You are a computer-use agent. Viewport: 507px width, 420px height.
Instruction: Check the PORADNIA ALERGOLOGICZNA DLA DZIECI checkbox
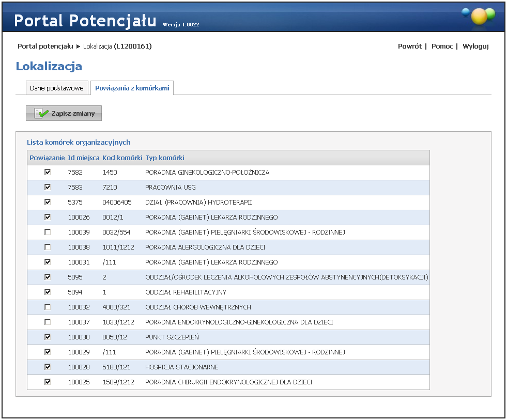[48, 247]
